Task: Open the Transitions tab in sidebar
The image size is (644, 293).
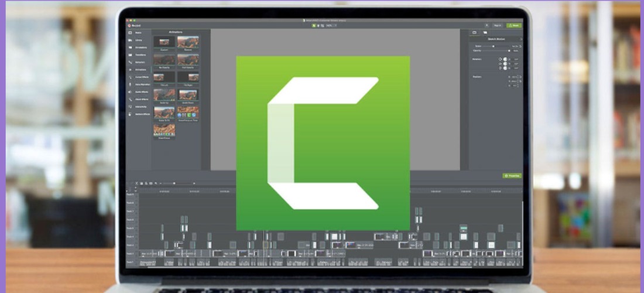Action: tap(136, 54)
